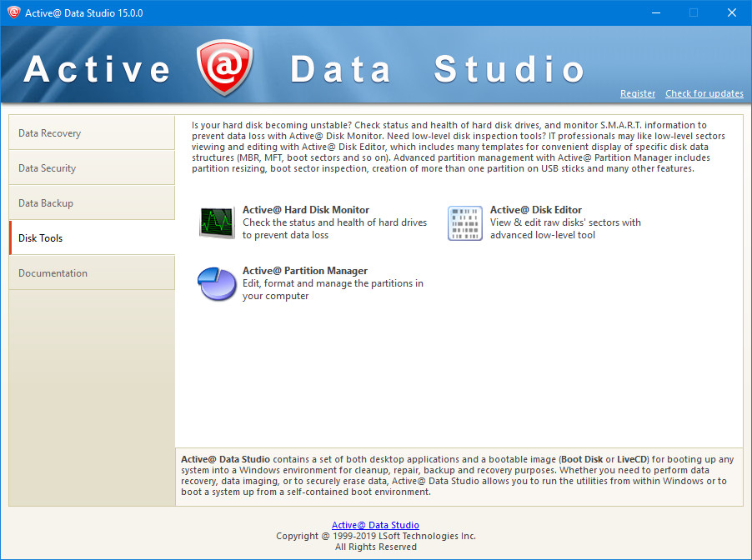The height and width of the screenshot is (560, 752).
Task: Select the Data Recovery tab
Action: tap(92, 133)
